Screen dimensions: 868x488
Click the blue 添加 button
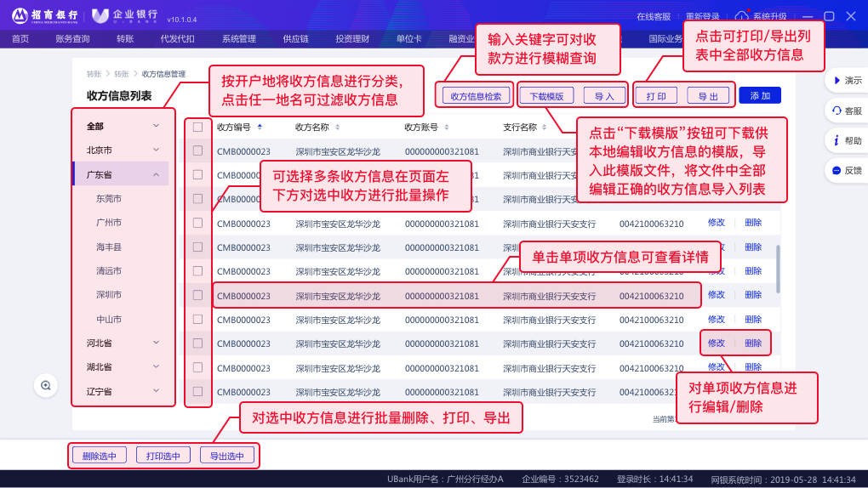click(x=759, y=96)
